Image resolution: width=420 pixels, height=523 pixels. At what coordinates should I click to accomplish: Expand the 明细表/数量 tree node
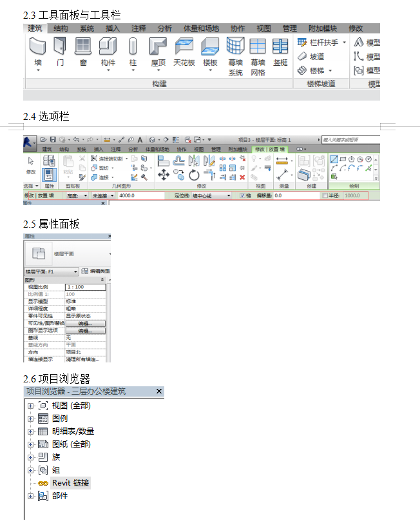(x=31, y=431)
